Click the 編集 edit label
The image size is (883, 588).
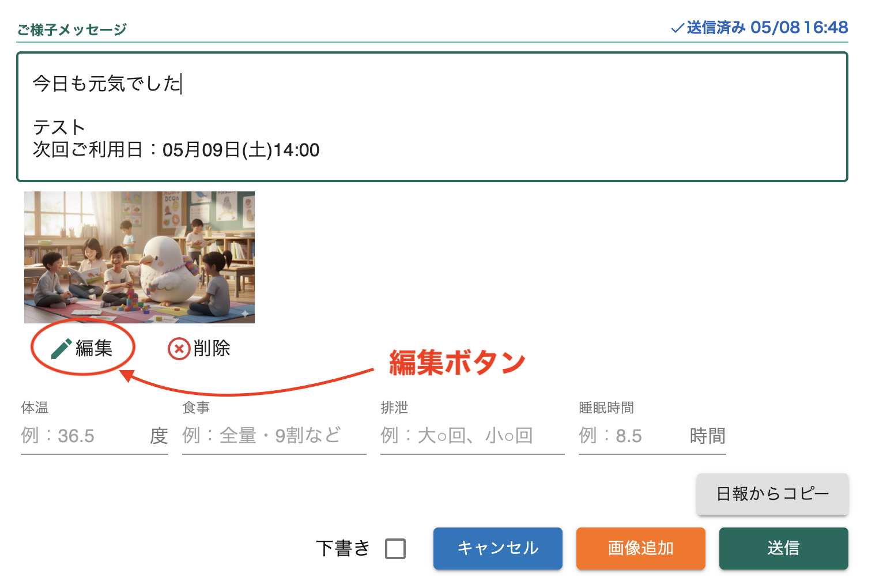click(x=94, y=348)
